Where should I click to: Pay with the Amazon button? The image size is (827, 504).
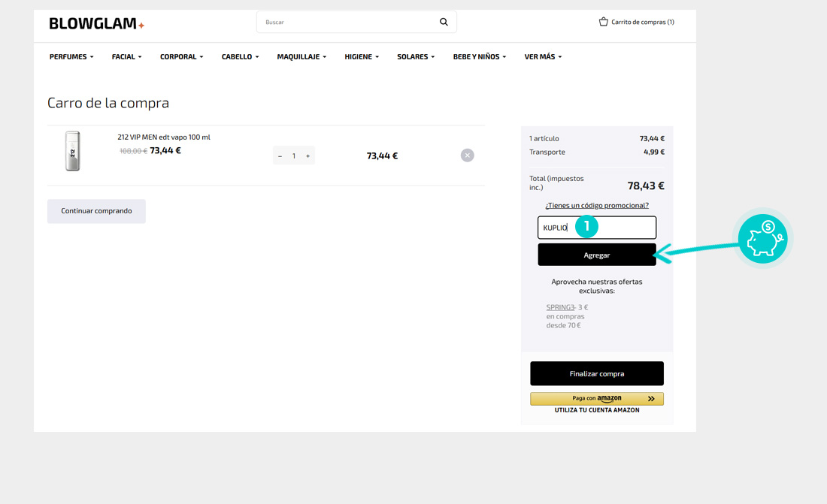coord(597,399)
